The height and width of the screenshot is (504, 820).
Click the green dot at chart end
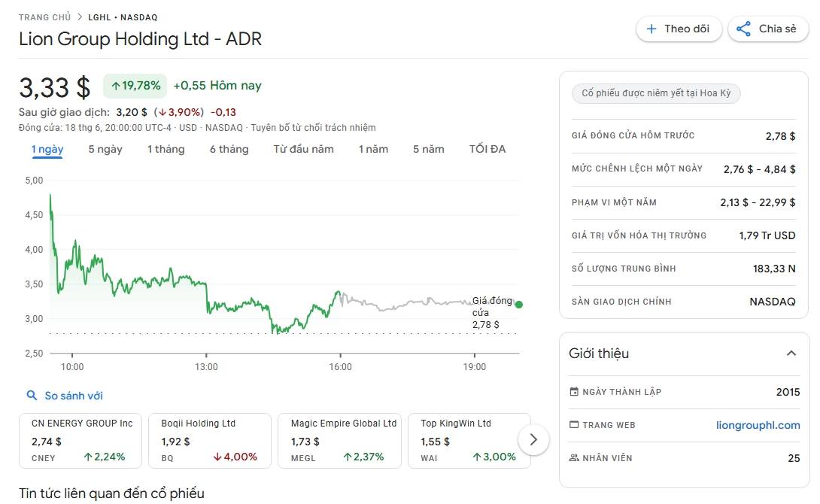(519, 305)
